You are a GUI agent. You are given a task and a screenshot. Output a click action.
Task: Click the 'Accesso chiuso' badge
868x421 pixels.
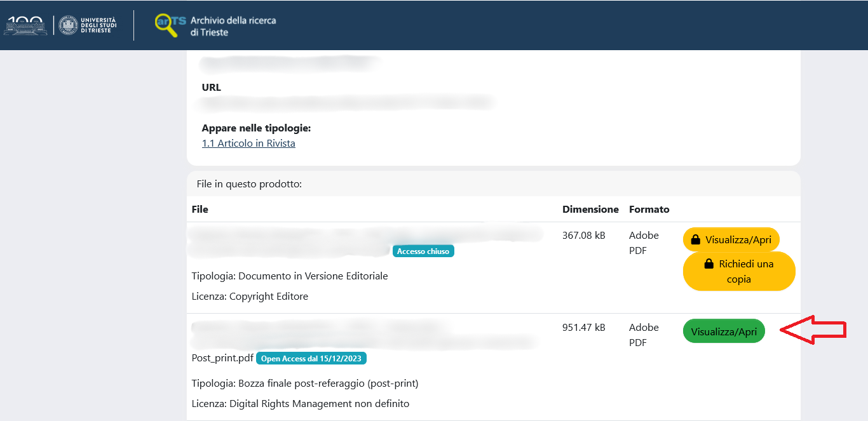(x=423, y=251)
